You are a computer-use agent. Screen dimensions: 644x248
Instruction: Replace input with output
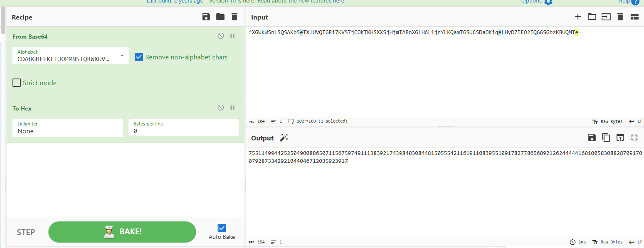[x=620, y=138]
